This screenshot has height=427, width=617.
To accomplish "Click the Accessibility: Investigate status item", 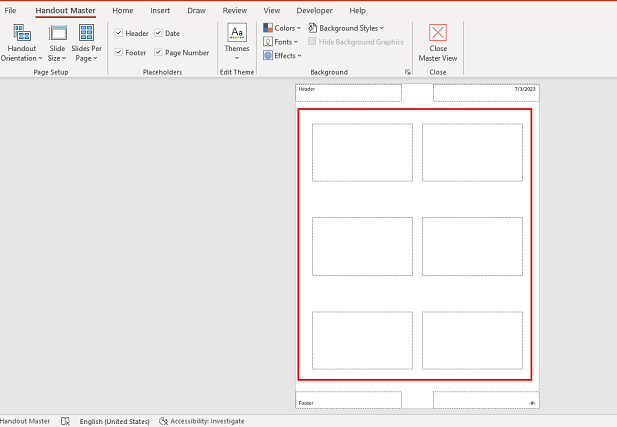I will click(201, 421).
